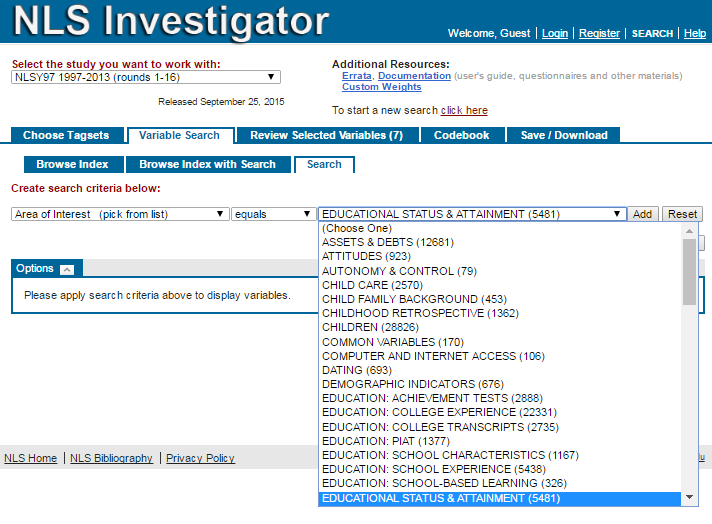The height and width of the screenshot is (524, 712).
Task: Collapse the Options panel arrow icon
Action: coord(67,269)
